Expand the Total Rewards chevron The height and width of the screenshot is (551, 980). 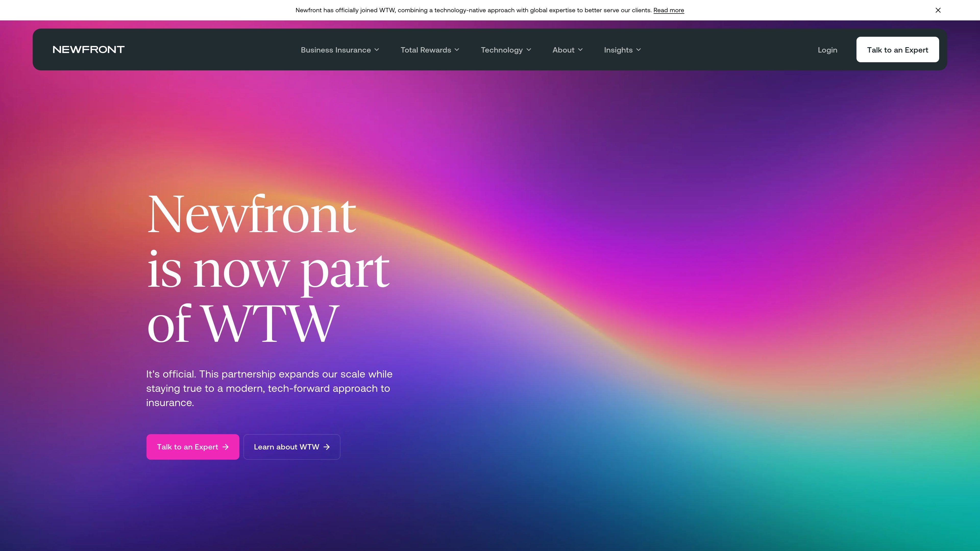click(457, 50)
